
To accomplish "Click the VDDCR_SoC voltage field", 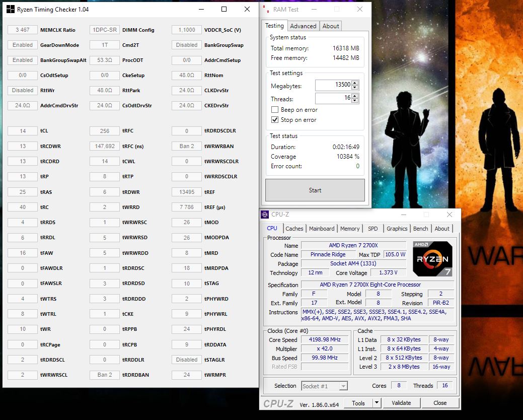I will [187, 30].
